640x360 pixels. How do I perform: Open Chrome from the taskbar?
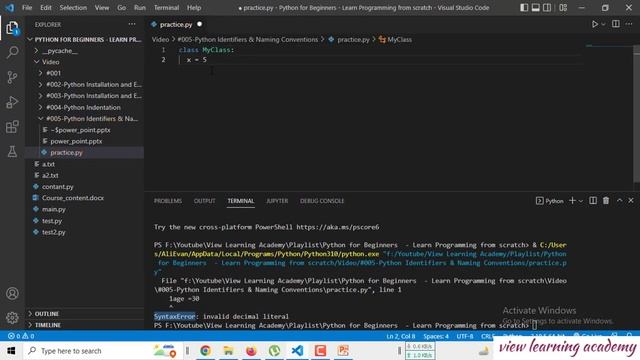[x=205, y=351]
